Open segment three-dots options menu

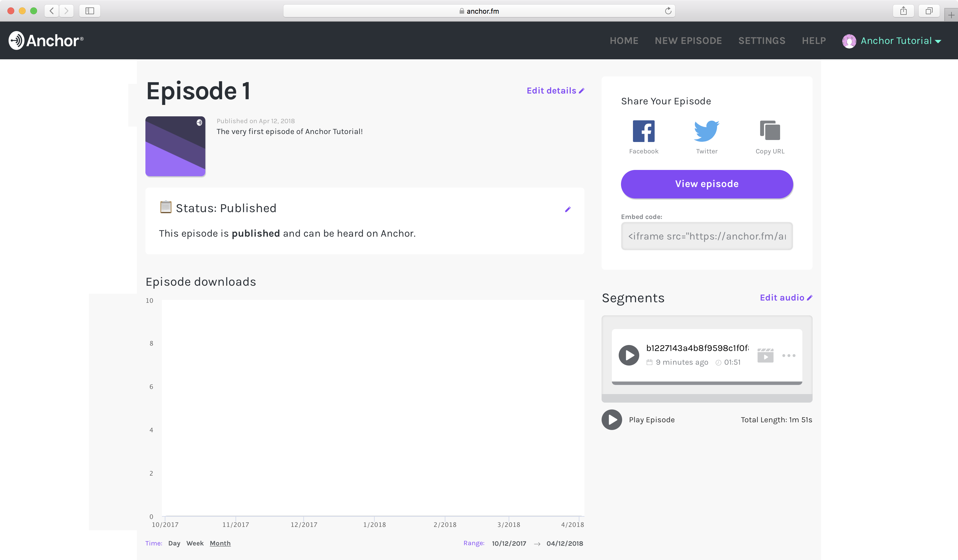point(788,356)
